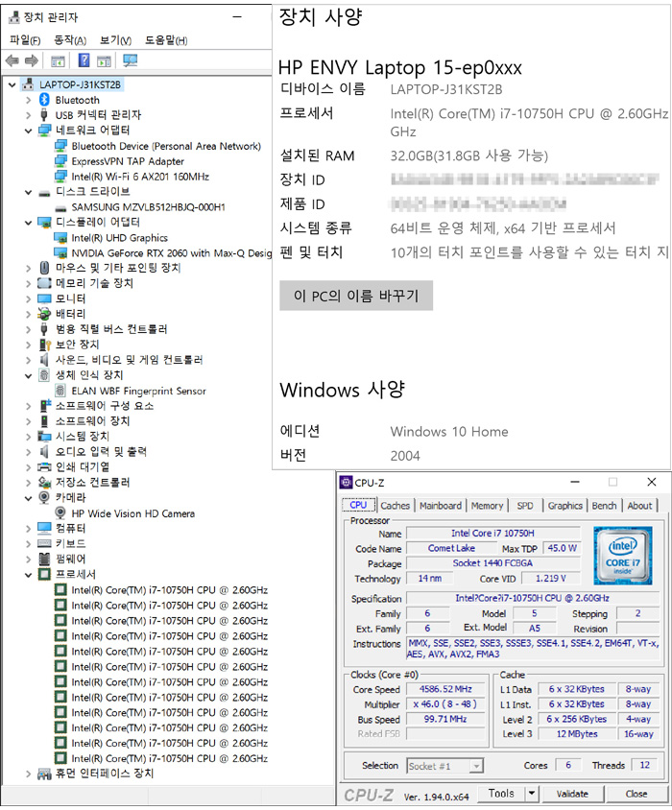
Task: Open the 보기(V) menu
Action: [x=115, y=39]
